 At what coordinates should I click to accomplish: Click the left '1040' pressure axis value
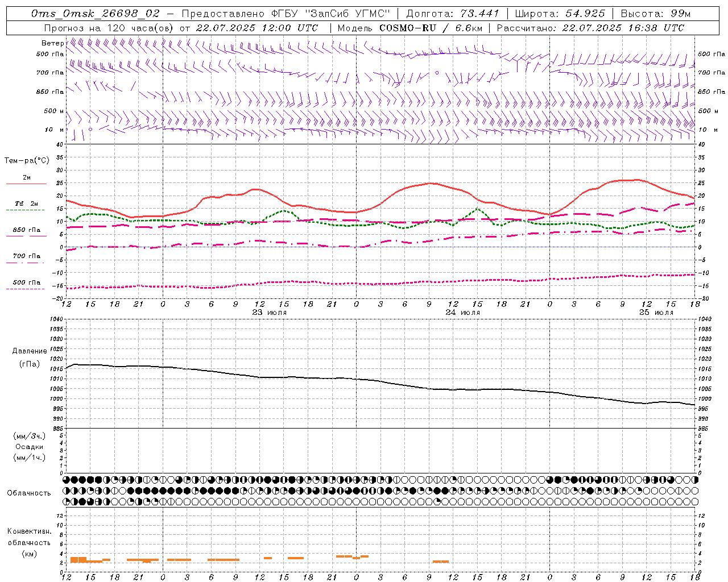(56, 319)
